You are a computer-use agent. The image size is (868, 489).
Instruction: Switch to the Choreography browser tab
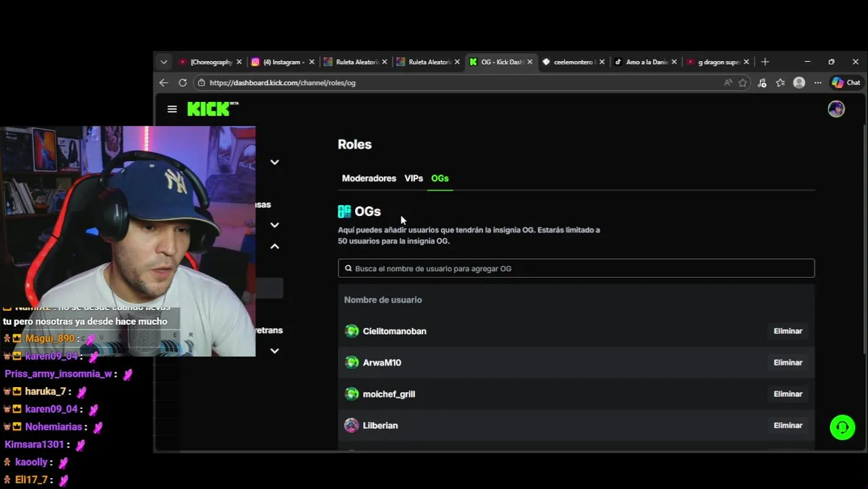(x=209, y=62)
